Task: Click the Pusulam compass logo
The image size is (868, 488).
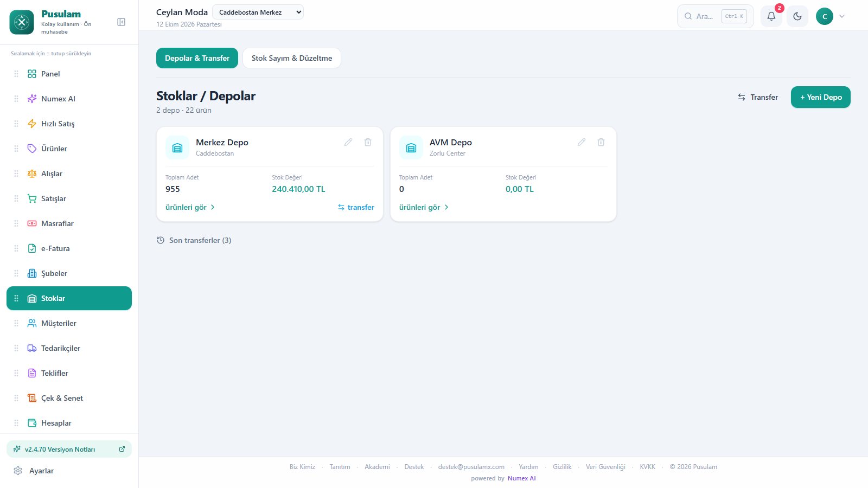Action: [x=22, y=22]
